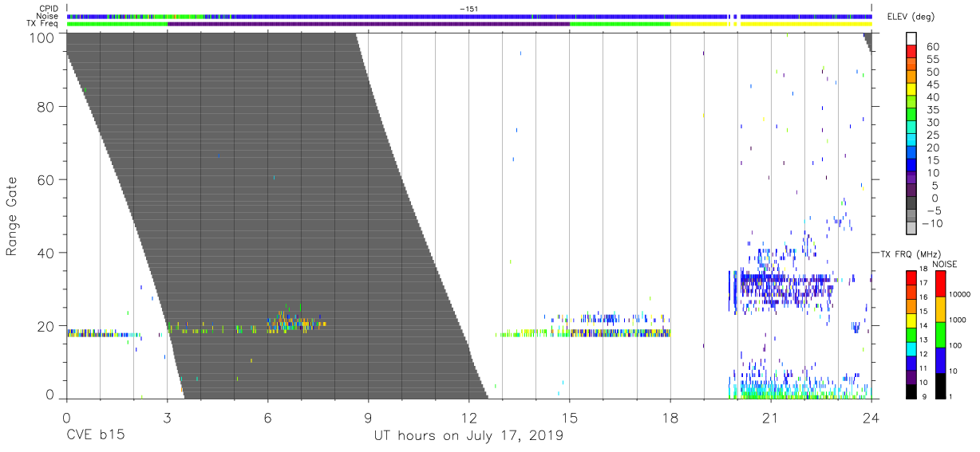Select the "Range Gate" axis title

click(x=13, y=217)
